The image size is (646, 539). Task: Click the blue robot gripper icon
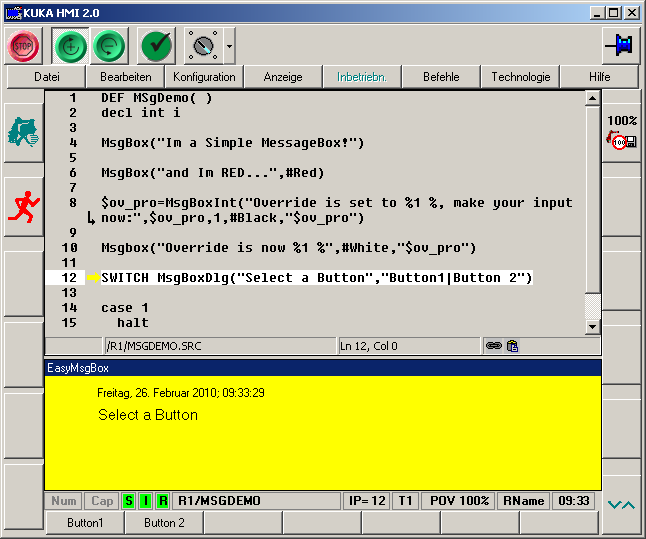point(621,45)
